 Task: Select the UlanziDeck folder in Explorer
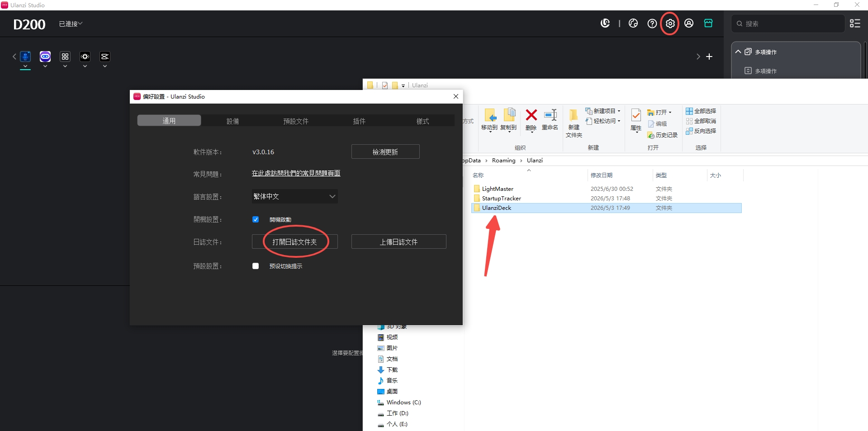(606, 208)
